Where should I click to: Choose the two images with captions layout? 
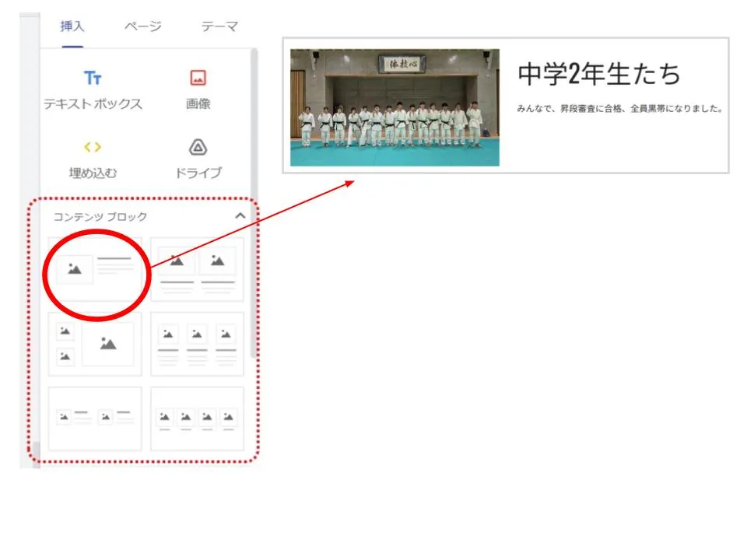197,270
